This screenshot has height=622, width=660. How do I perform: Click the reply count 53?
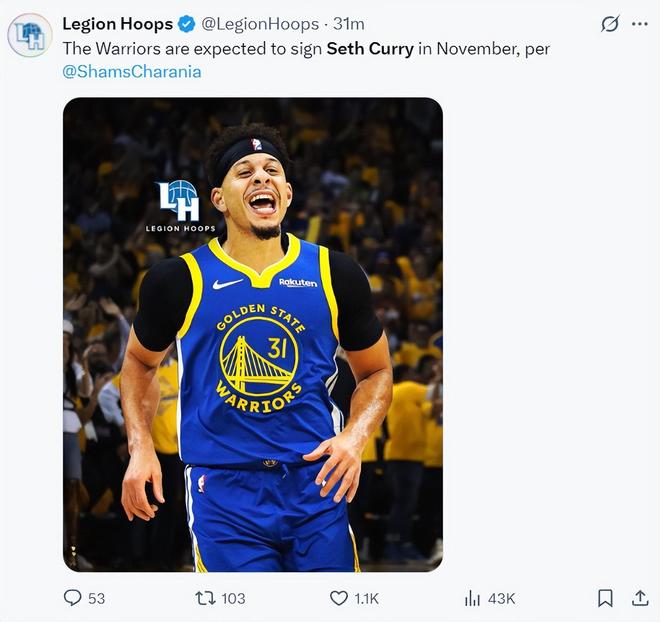click(96, 598)
